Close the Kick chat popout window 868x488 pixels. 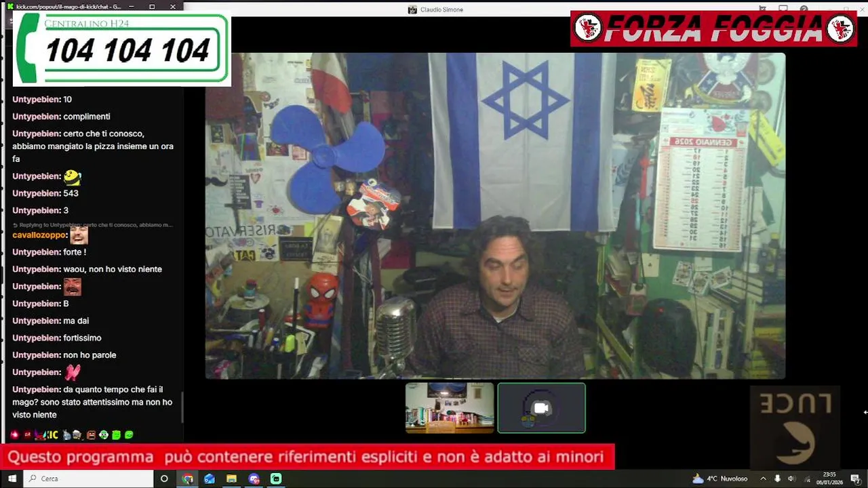pyautogui.click(x=173, y=7)
